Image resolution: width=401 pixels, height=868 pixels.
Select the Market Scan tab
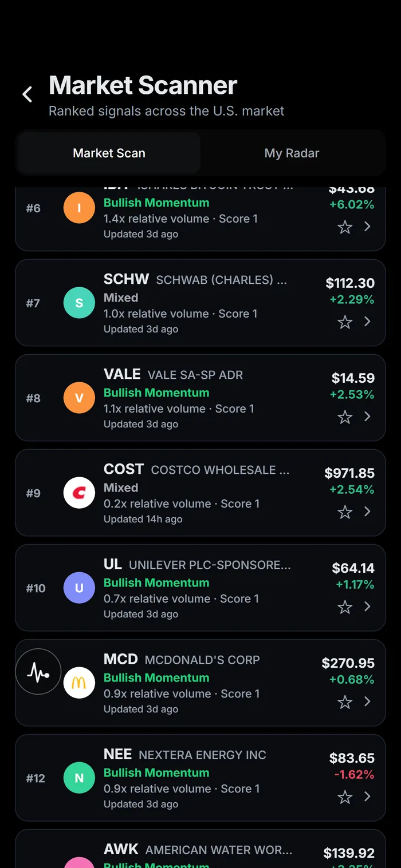(x=109, y=153)
